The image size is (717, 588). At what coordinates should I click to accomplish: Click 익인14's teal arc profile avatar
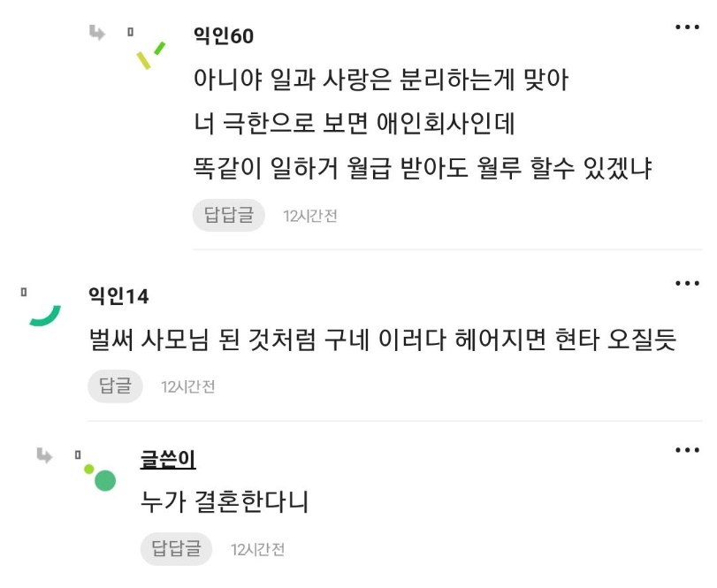45,316
